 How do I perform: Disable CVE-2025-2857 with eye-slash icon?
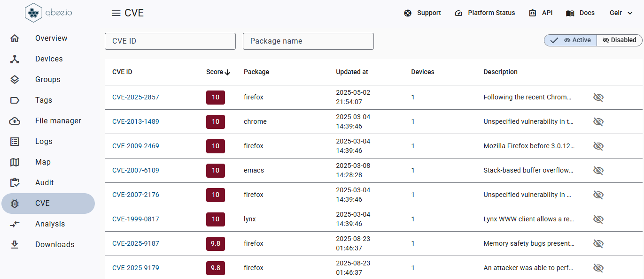[598, 98]
